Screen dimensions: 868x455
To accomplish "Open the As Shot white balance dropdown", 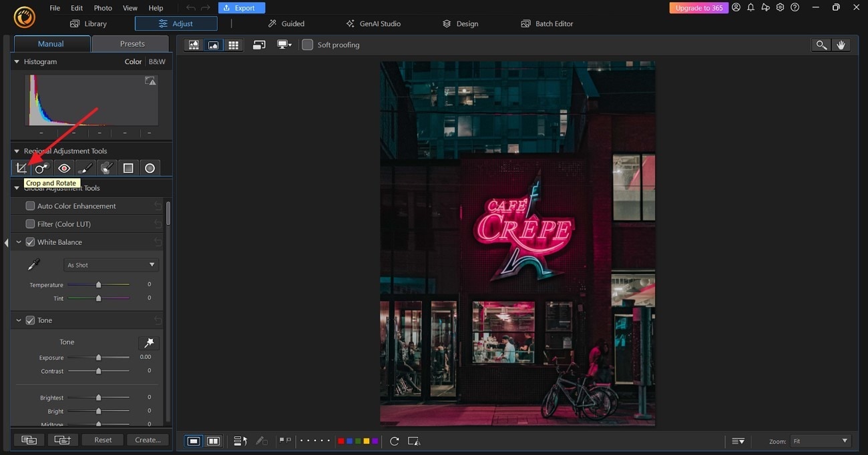I will pyautogui.click(x=112, y=265).
